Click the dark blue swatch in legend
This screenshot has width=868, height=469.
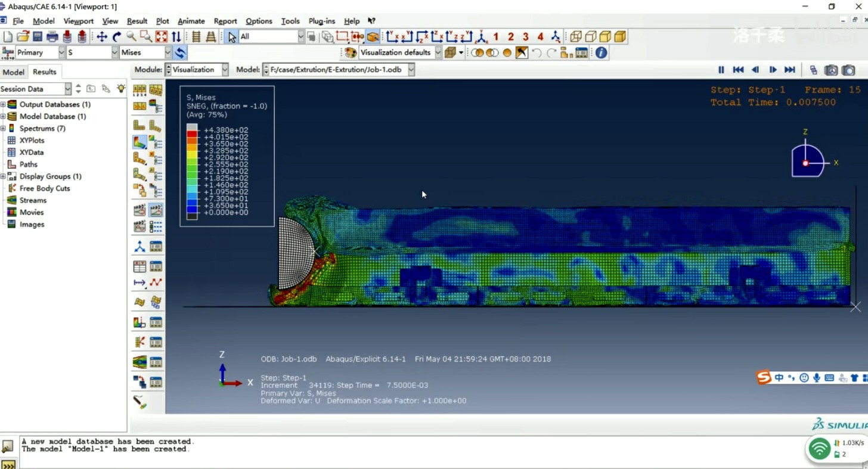[192, 209]
